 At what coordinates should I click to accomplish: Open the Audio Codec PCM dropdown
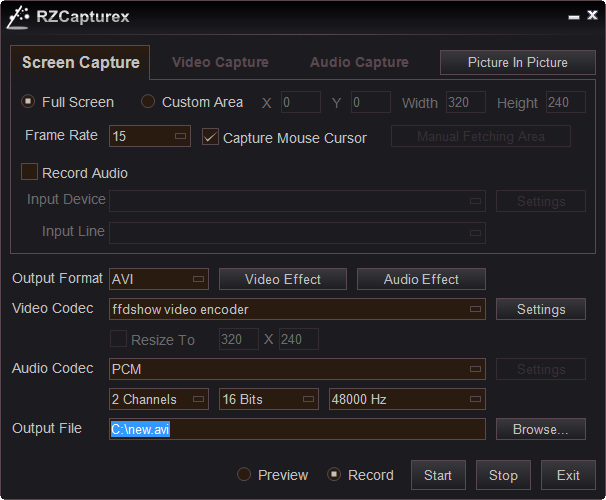(x=475, y=369)
